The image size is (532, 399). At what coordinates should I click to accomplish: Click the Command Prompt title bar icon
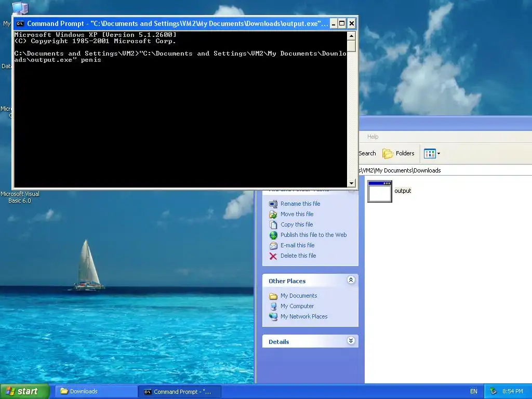point(20,23)
